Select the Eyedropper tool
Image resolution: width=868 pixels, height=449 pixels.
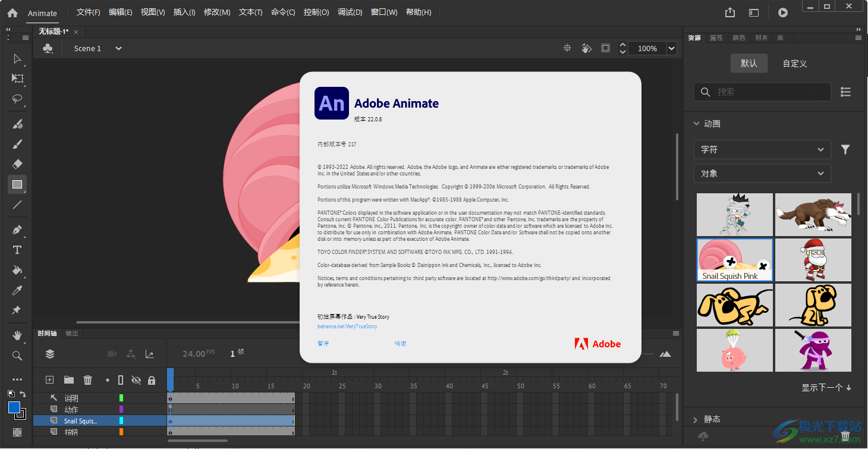[x=17, y=290]
